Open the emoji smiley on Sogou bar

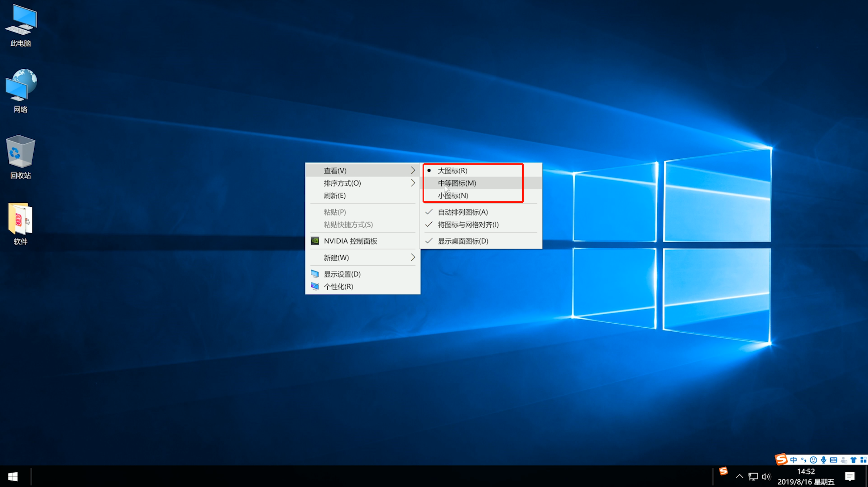(813, 460)
